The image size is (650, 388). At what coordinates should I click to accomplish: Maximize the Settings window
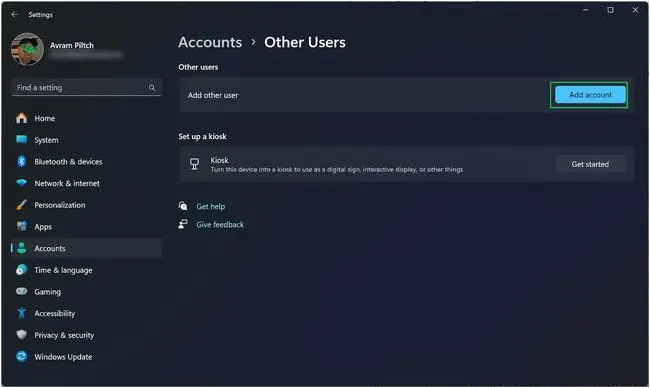610,10
